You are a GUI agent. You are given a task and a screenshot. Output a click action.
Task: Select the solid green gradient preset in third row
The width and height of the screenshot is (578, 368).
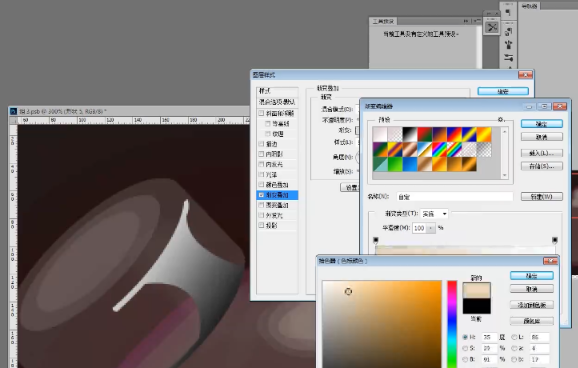pos(395,164)
